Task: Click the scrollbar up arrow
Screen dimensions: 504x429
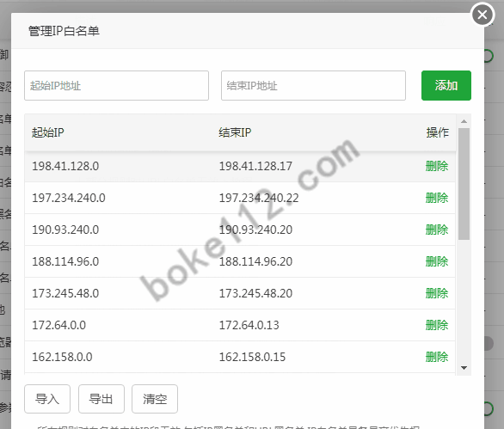Action: click(x=464, y=121)
